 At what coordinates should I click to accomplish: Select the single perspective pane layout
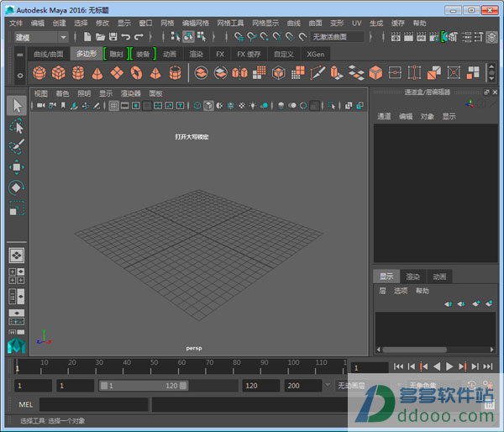17,256
